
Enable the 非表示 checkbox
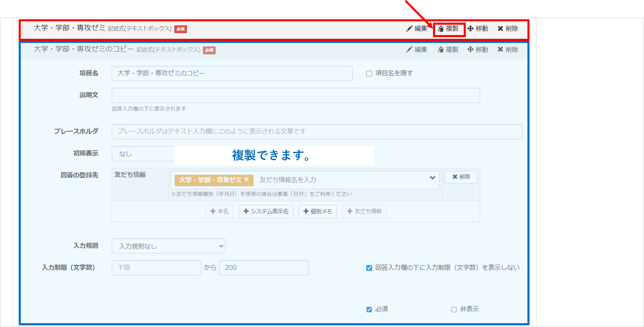coord(454,309)
